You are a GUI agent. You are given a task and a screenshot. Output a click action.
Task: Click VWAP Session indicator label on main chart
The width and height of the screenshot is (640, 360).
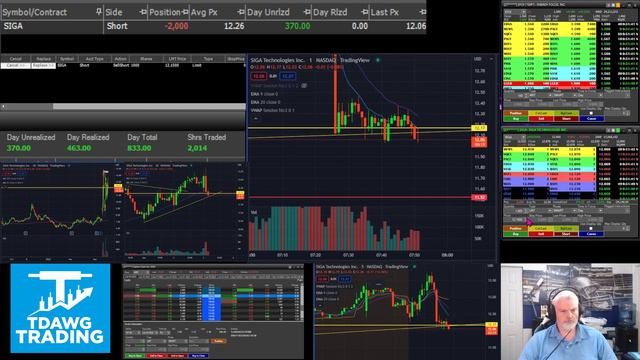[273, 110]
